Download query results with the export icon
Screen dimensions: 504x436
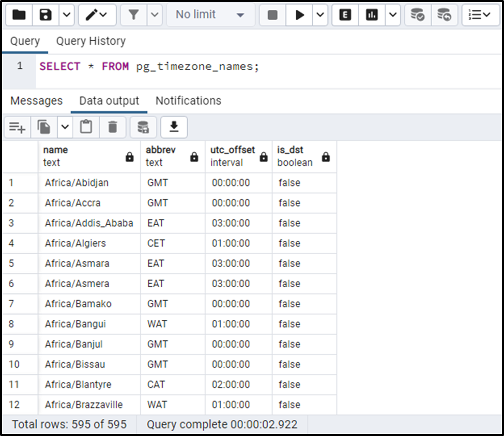click(x=174, y=127)
